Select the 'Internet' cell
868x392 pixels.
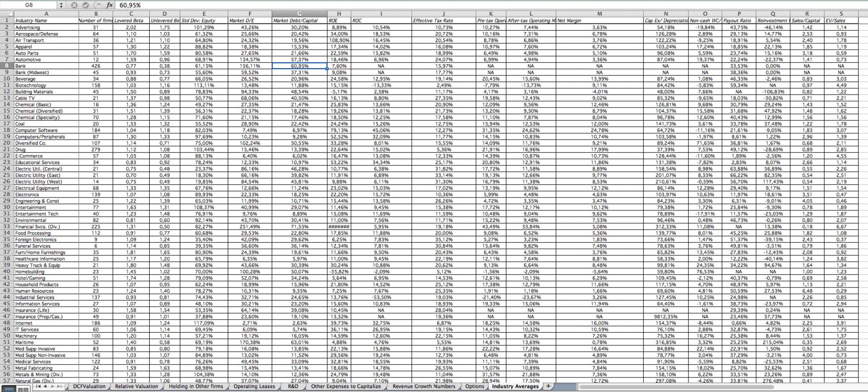[46, 323]
